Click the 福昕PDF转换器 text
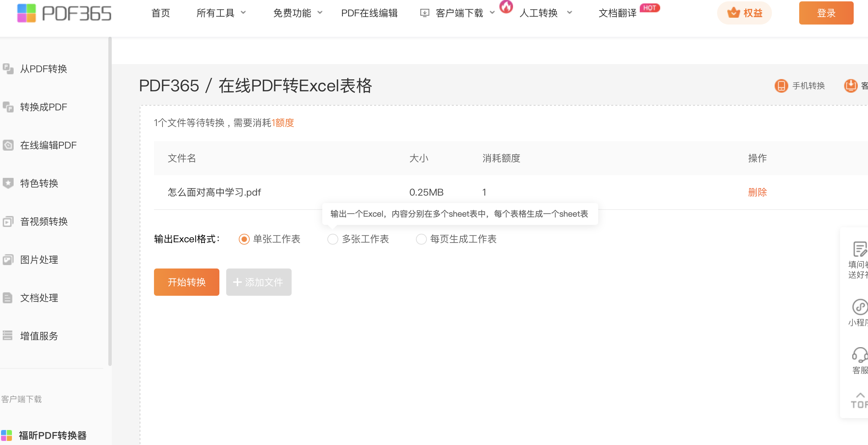The width and height of the screenshot is (868, 445). point(53,435)
